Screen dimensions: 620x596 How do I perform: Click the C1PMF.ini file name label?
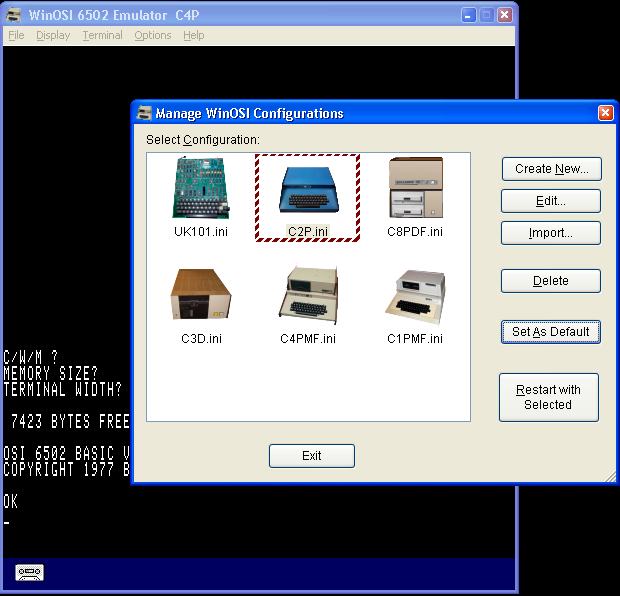pyautogui.click(x=415, y=339)
